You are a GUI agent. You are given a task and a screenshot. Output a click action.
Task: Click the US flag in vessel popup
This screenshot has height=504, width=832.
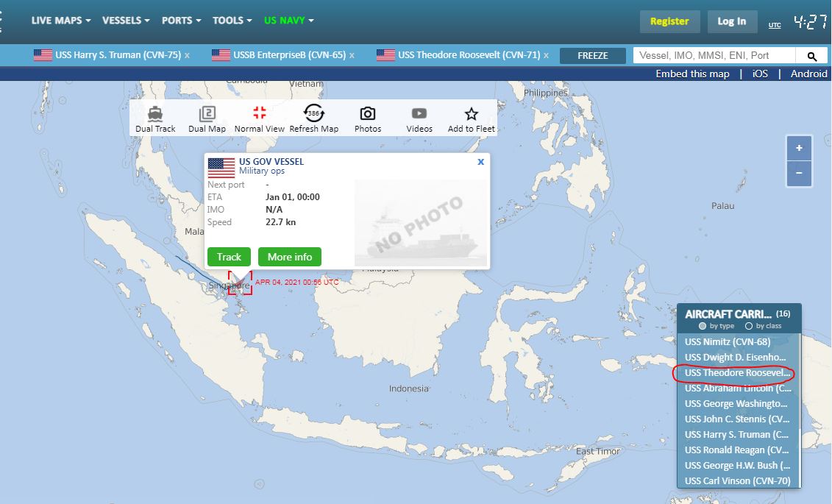[221, 168]
